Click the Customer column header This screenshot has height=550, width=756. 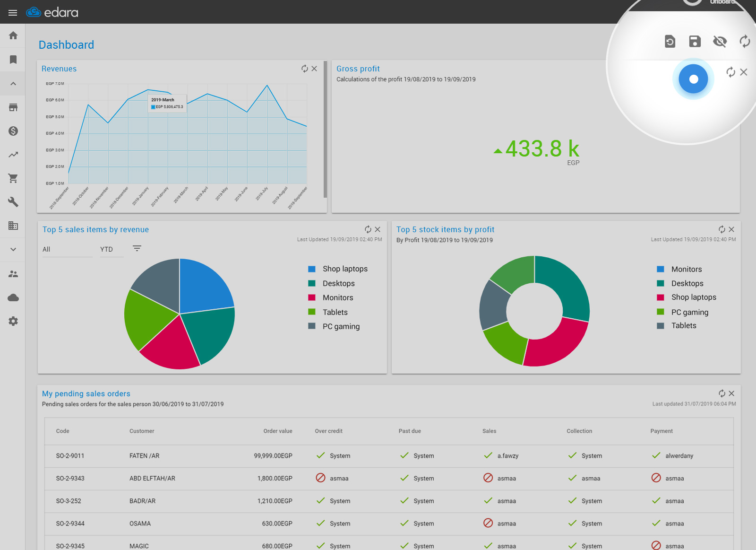[x=142, y=431]
